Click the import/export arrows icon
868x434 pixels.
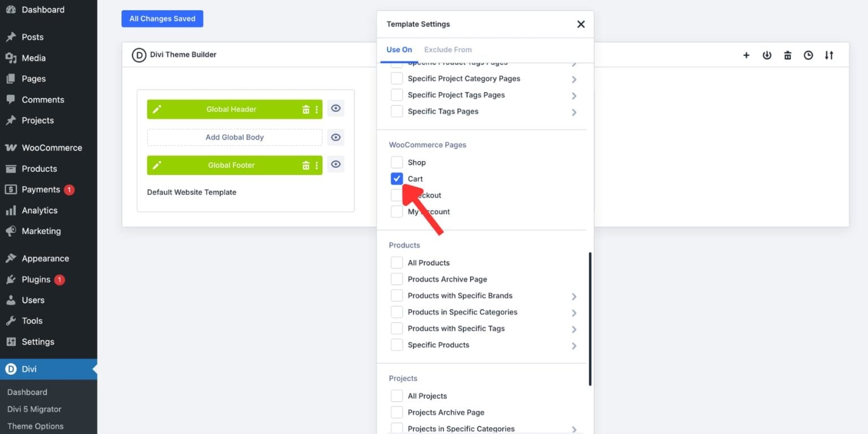[829, 55]
